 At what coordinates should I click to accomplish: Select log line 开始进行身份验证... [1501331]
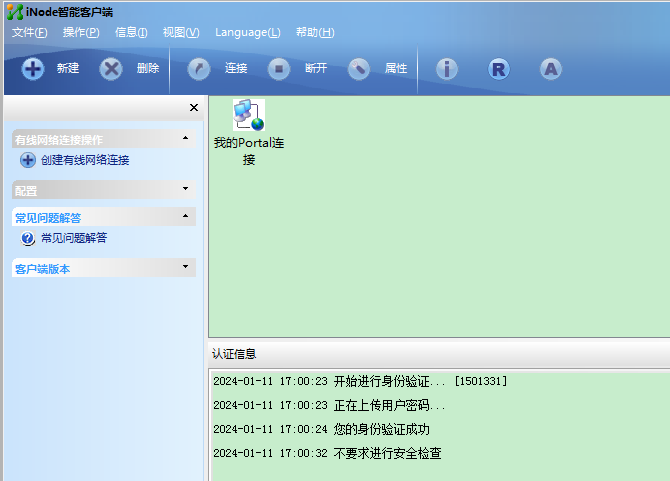(360, 381)
